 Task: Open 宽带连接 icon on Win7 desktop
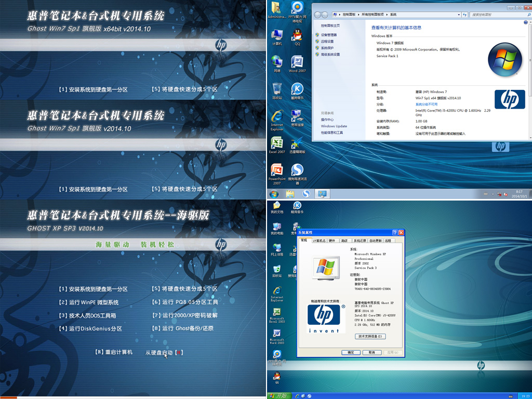(x=297, y=118)
